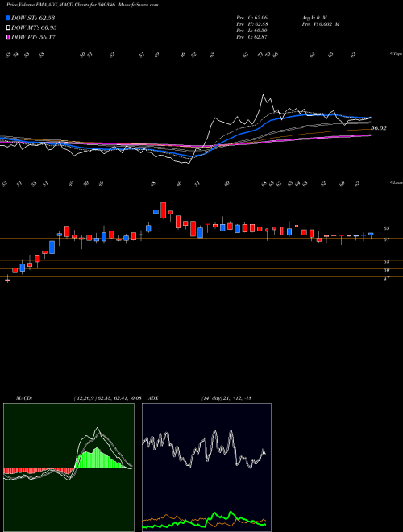The image size is (403, 532).
Task: Click the chart title for 500346
Action: [x=82, y=5]
